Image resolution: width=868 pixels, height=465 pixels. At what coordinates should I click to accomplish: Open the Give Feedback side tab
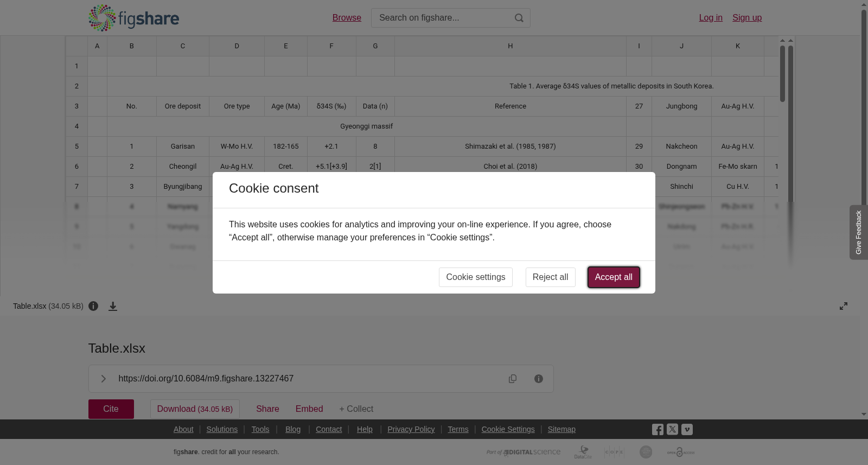[x=859, y=232]
